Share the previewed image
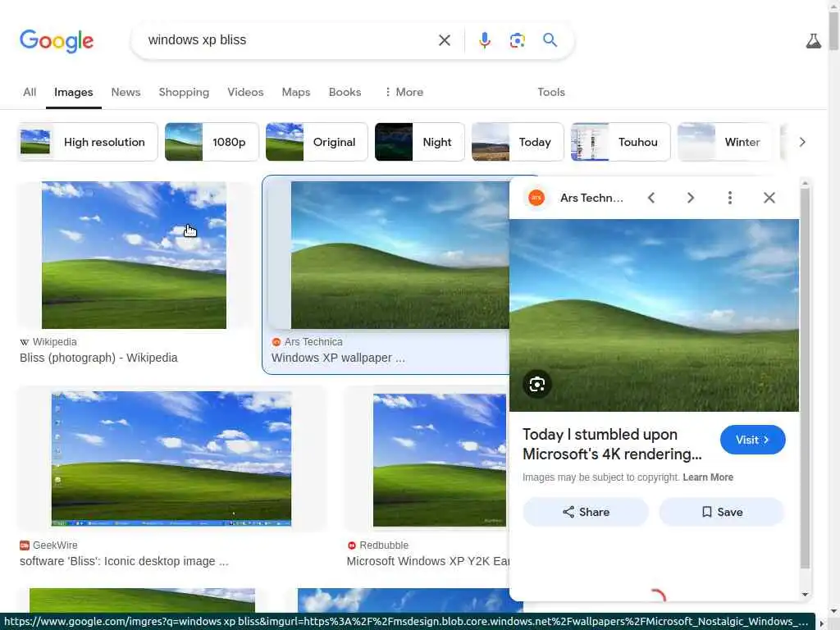 (x=586, y=512)
